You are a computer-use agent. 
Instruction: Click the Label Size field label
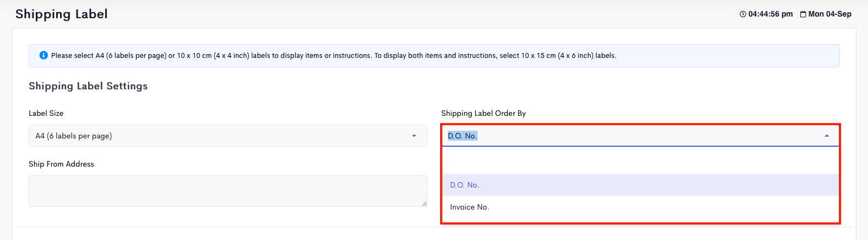click(46, 113)
